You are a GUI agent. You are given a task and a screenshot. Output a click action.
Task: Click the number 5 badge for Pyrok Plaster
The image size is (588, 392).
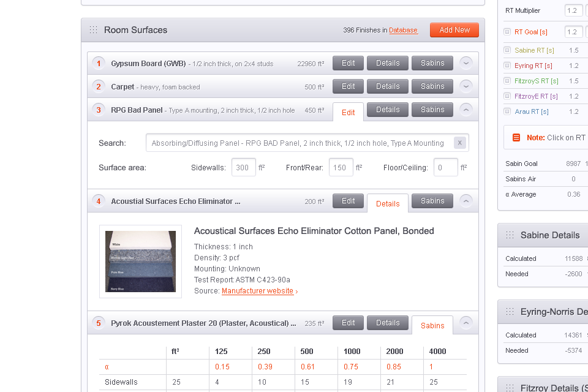coord(99,323)
